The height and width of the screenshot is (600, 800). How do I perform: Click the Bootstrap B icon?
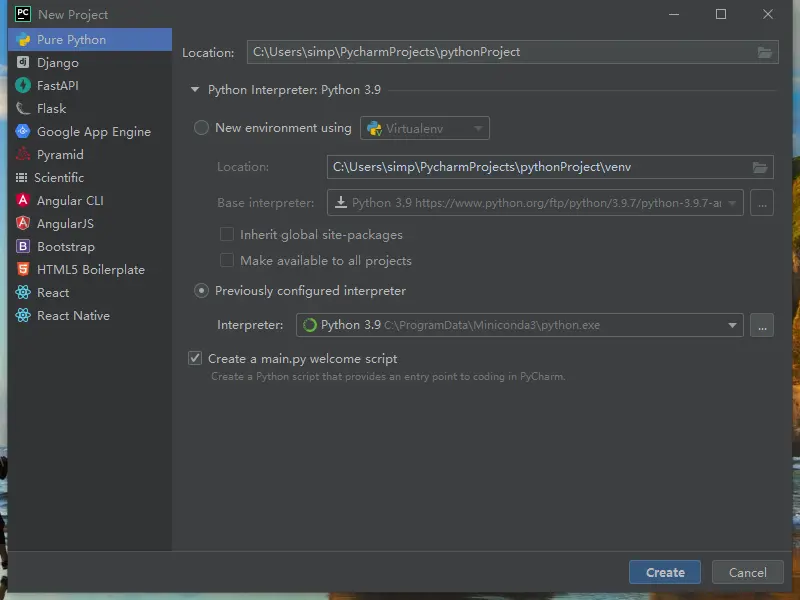(x=23, y=246)
